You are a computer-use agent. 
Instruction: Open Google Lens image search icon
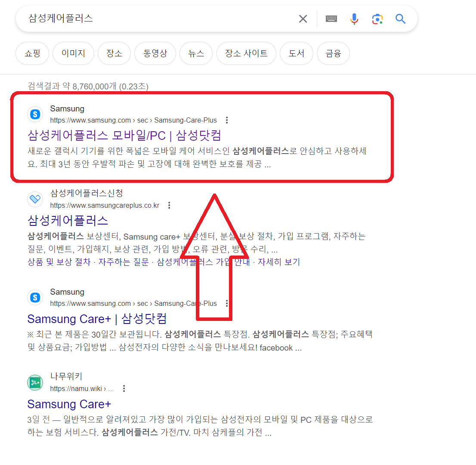(x=377, y=18)
